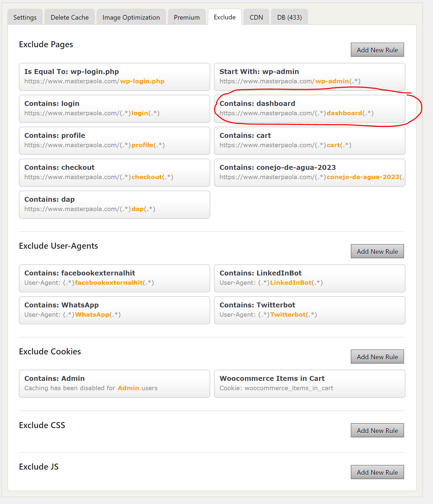Add new rule for Exclude User-Agents
433x504 pixels.
[377, 251]
